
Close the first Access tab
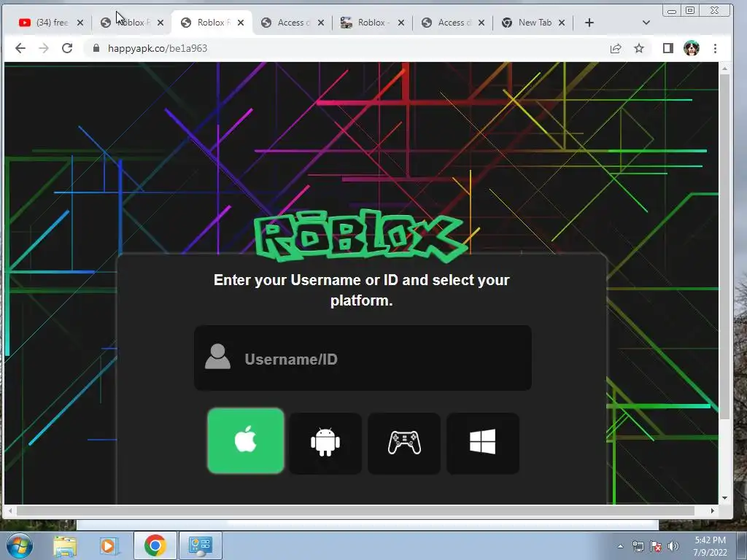pos(321,23)
